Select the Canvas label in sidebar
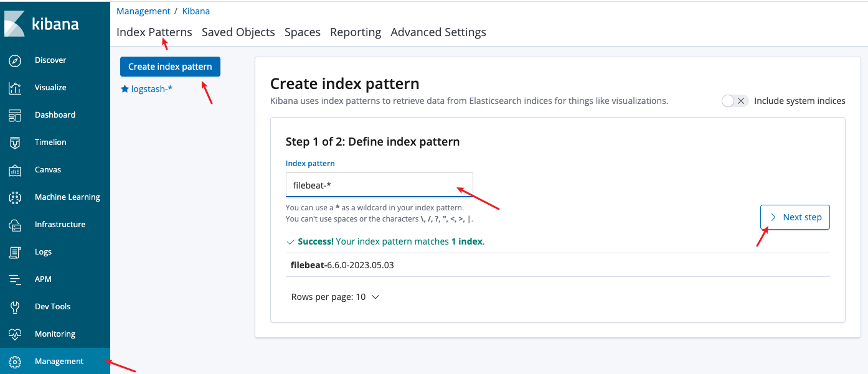868x374 pixels. pyautogui.click(x=48, y=170)
